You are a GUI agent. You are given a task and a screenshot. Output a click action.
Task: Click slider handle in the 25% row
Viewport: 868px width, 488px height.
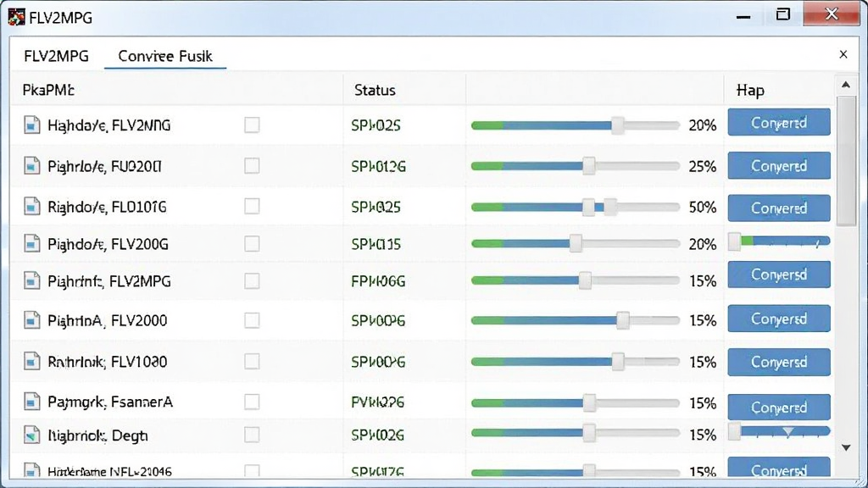point(589,165)
